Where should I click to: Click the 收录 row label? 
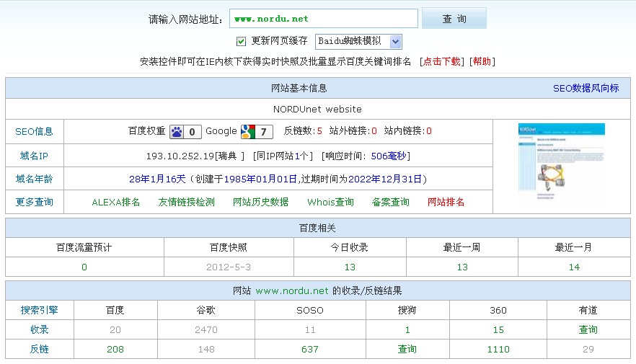click(x=40, y=330)
